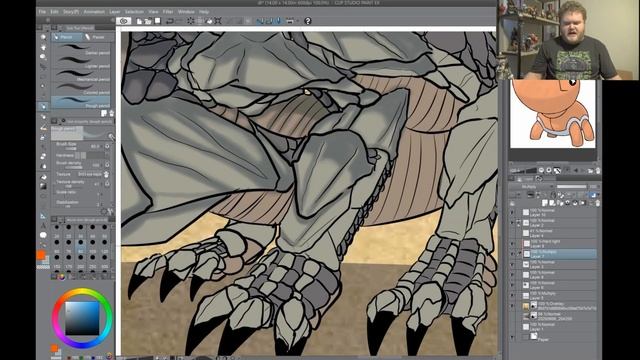Screen dimensions: 640x360
Task: Select the Fill bucket tool in toolbox
Action: coord(43,177)
